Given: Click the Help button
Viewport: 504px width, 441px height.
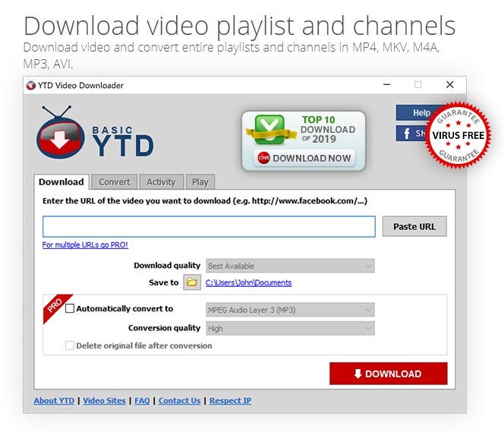Looking at the screenshot, I should [414, 113].
